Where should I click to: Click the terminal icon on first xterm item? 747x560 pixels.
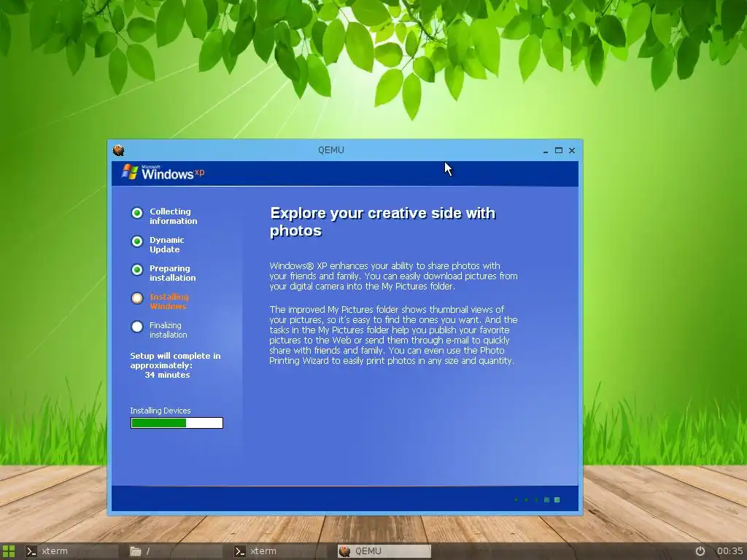(31, 551)
